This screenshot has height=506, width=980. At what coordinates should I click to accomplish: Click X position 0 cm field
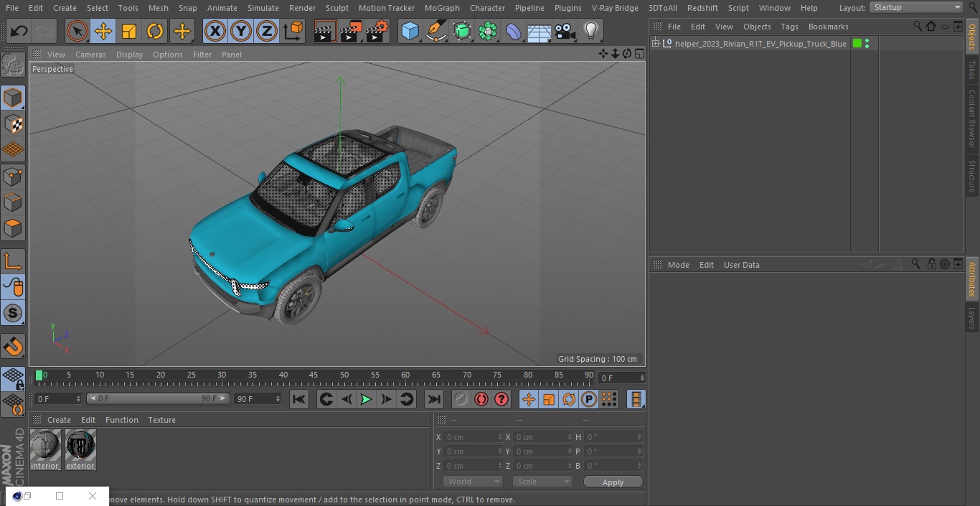pos(473,437)
